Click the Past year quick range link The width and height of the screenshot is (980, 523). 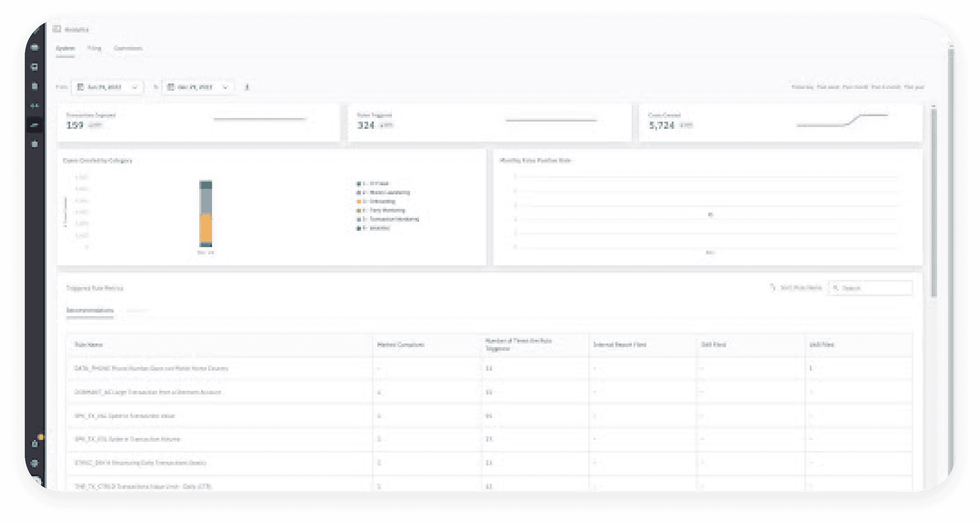point(914,87)
